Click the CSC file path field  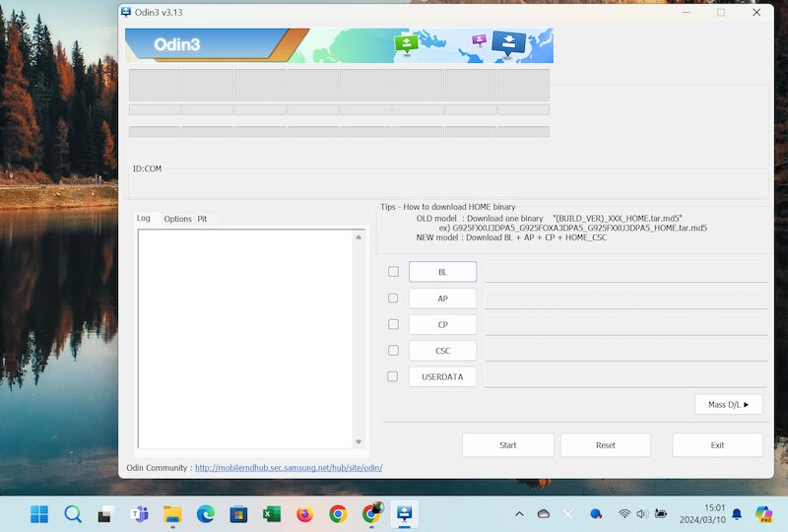click(x=625, y=350)
